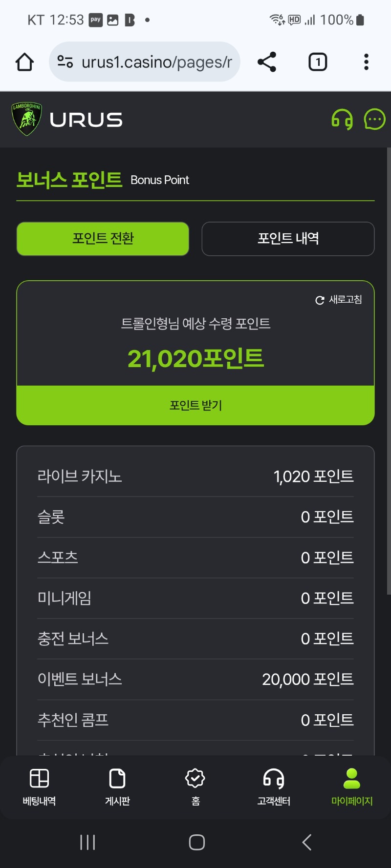Viewport: 391px width, 868px height.
Task: Open the browser tab switcher
Action: (318, 62)
